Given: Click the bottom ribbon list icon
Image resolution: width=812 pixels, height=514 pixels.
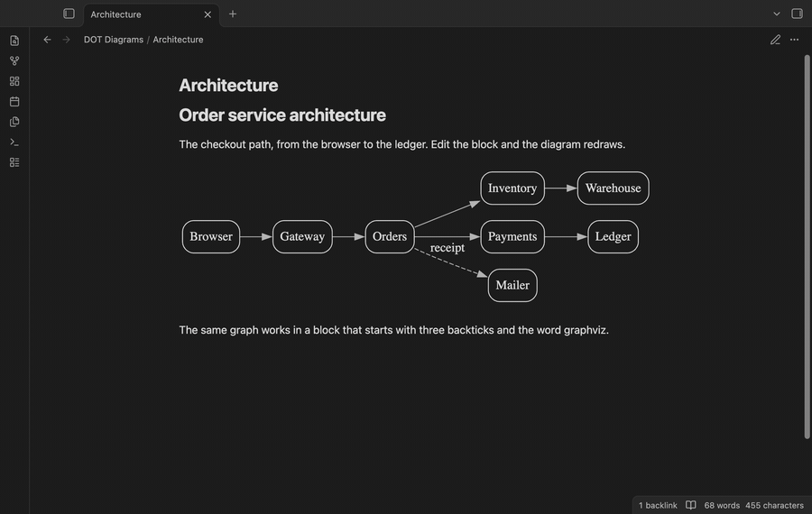Looking at the screenshot, I should (14, 162).
